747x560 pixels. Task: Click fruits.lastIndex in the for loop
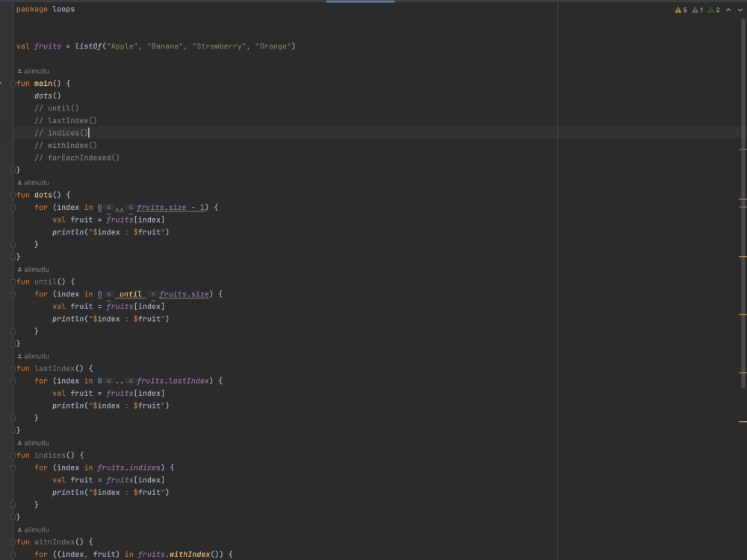173,381
